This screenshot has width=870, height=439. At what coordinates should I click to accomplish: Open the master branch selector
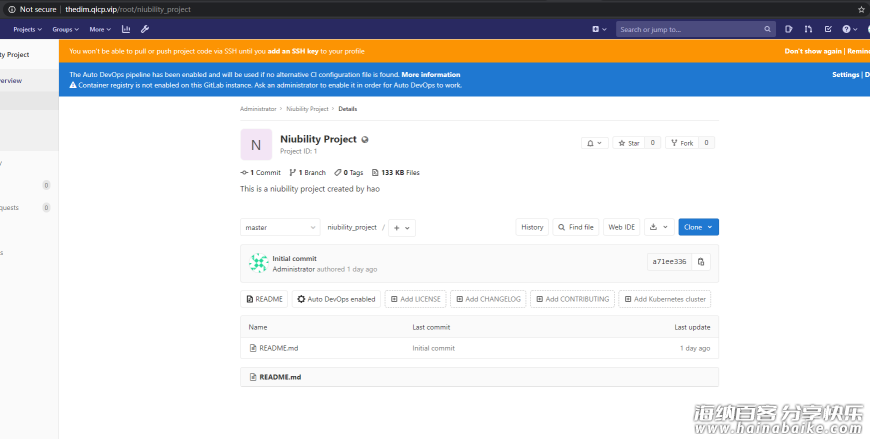pos(280,228)
